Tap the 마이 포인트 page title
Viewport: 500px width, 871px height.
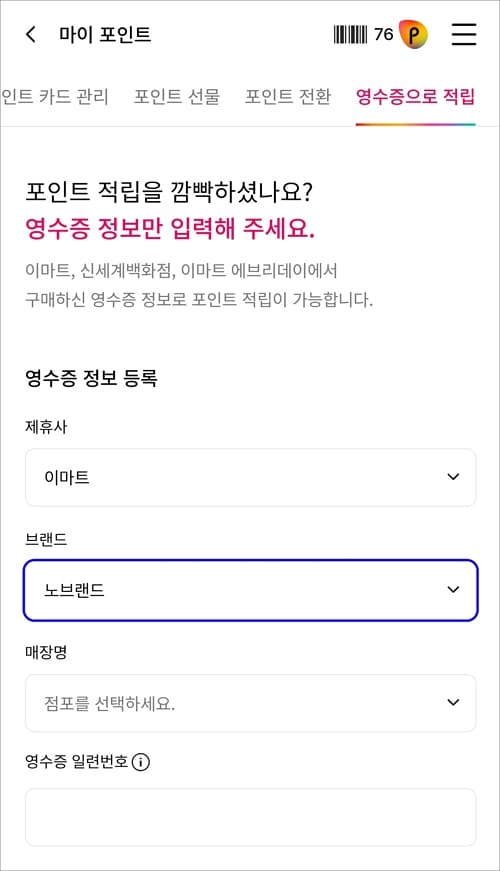pyautogui.click(x=105, y=34)
